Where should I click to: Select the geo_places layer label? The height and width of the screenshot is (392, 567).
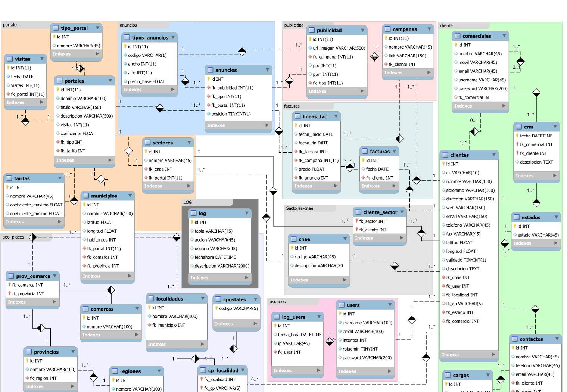[13, 237]
